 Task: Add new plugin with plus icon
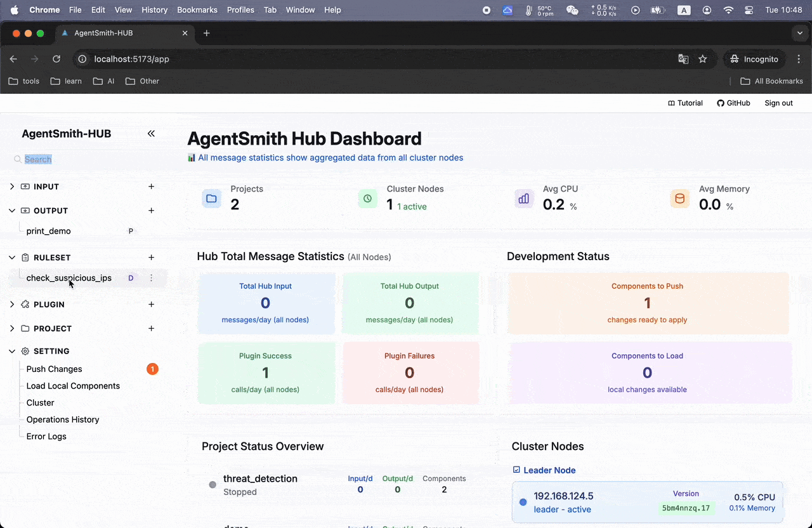coord(151,305)
